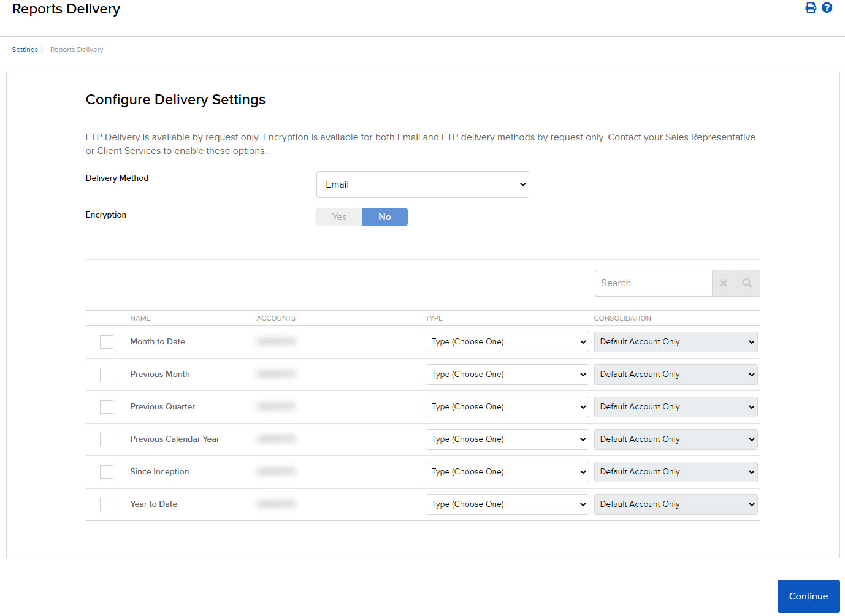Open Consolidation dropdown for Previous Month
The width and height of the screenshot is (845, 616).
point(675,374)
